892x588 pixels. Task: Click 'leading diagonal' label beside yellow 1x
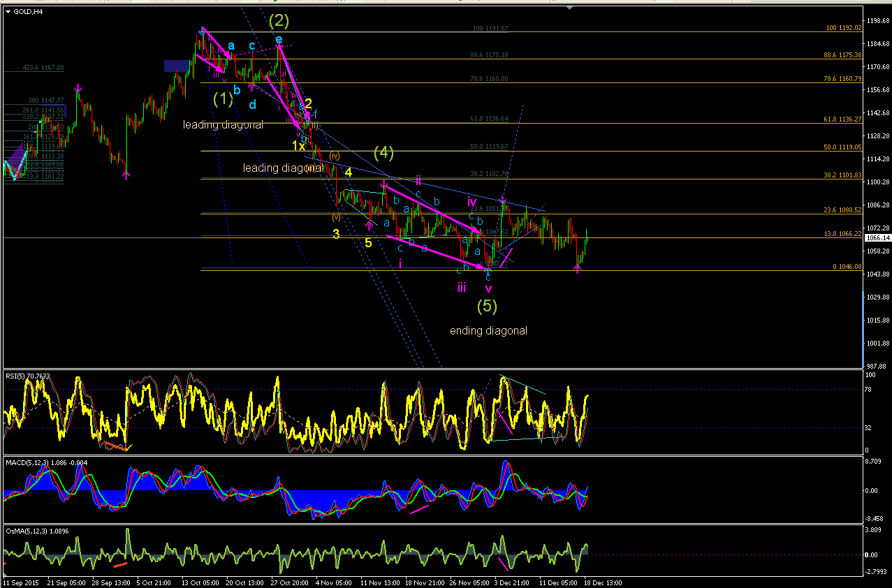283,168
